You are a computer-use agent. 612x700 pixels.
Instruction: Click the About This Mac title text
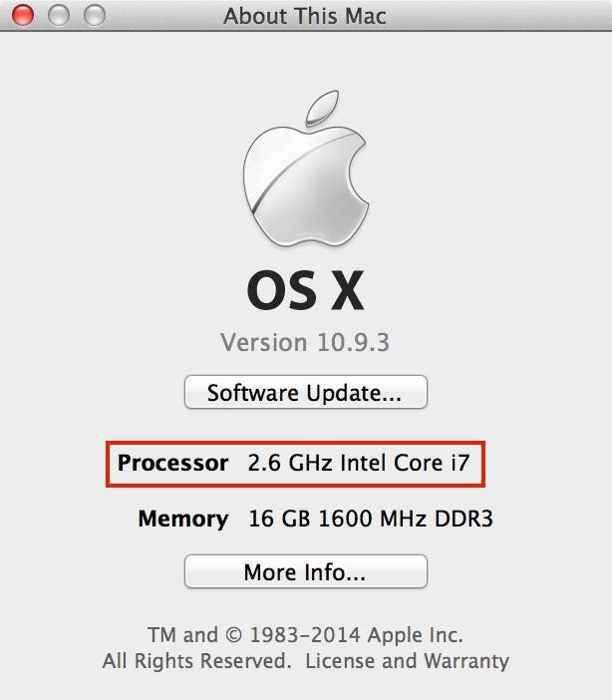click(x=304, y=16)
